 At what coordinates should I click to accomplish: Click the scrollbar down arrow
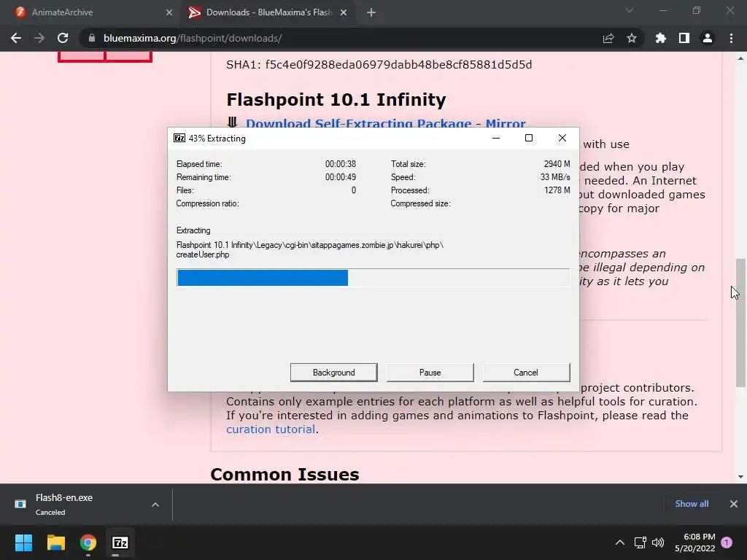pyautogui.click(x=740, y=477)
